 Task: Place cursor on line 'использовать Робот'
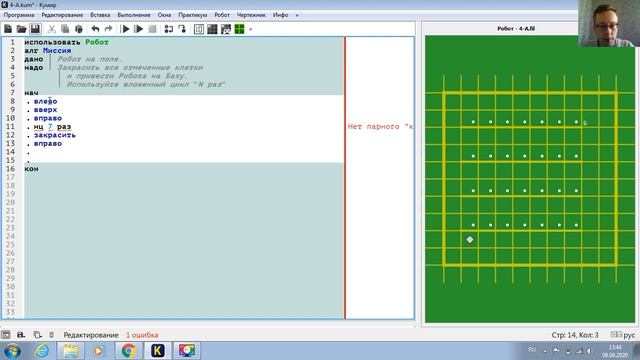[x=67, y=42]
